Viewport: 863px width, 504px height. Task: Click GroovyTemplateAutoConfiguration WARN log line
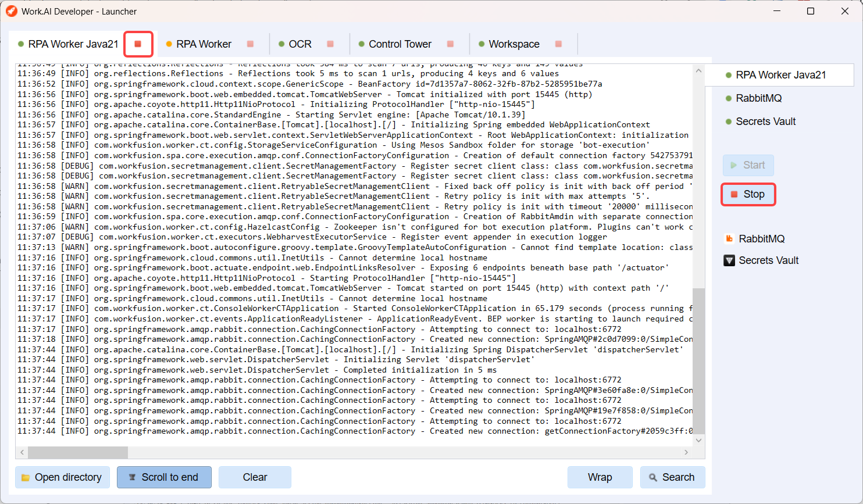click(x=355, y=248)
